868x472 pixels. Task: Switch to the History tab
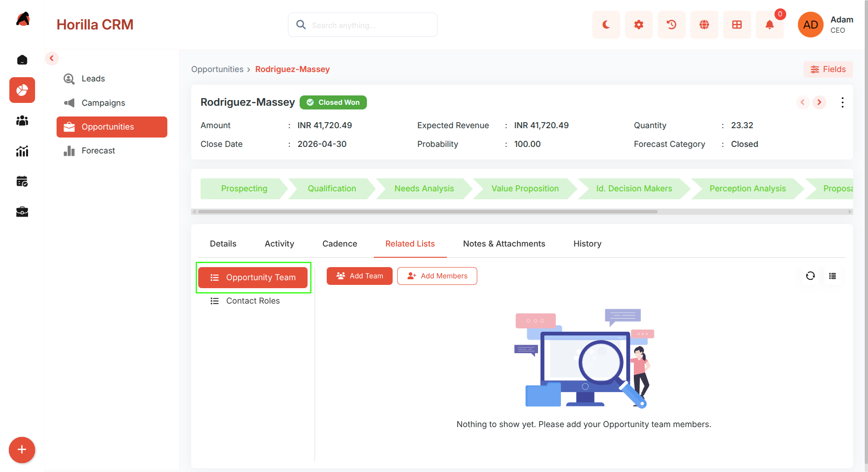point(588,244)
